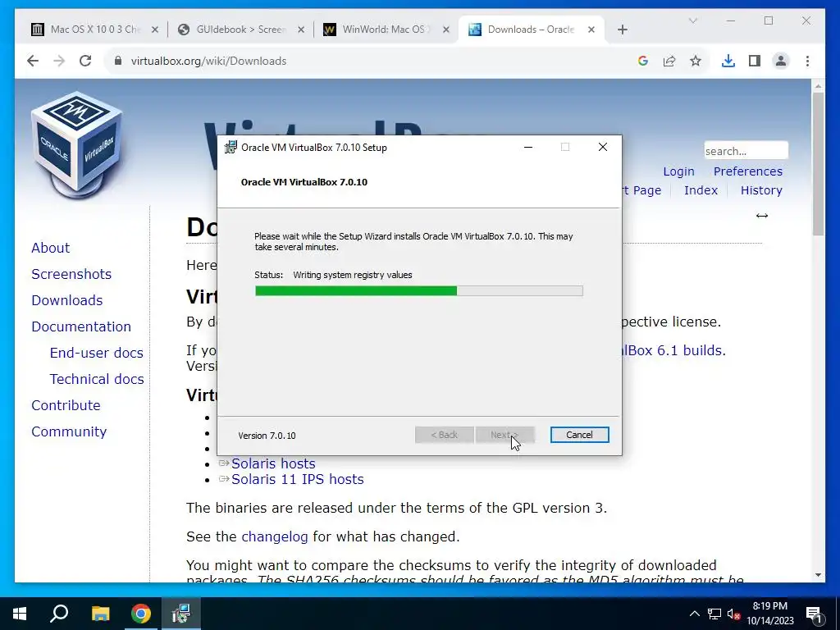
Task: Reload the VirtualBox downloads page
Action: click(85, 61)
